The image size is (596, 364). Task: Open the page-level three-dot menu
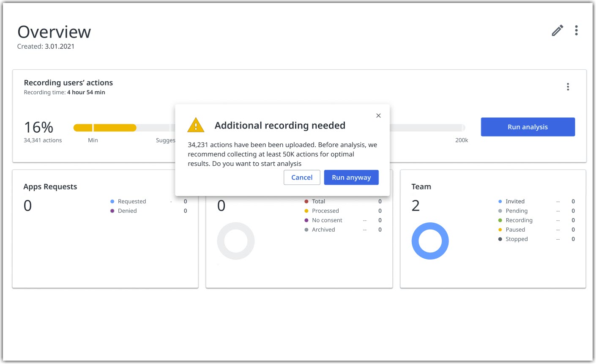576,30
